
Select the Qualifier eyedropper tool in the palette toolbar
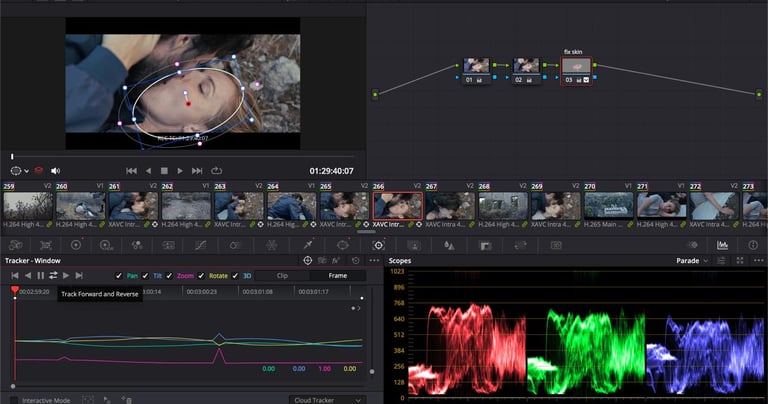tap(308, 244)
